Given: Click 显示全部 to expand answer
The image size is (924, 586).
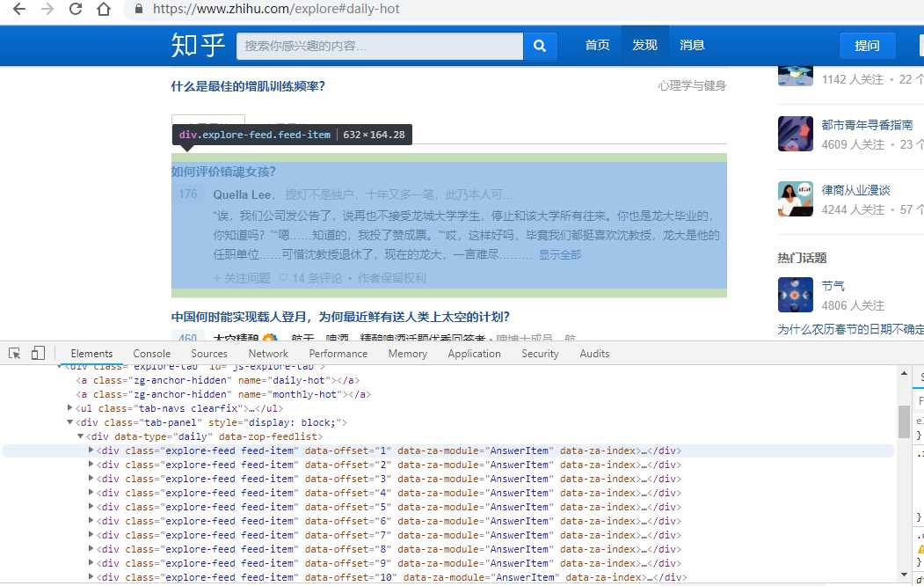Looking at the screenshot, I should pos(560,254).
